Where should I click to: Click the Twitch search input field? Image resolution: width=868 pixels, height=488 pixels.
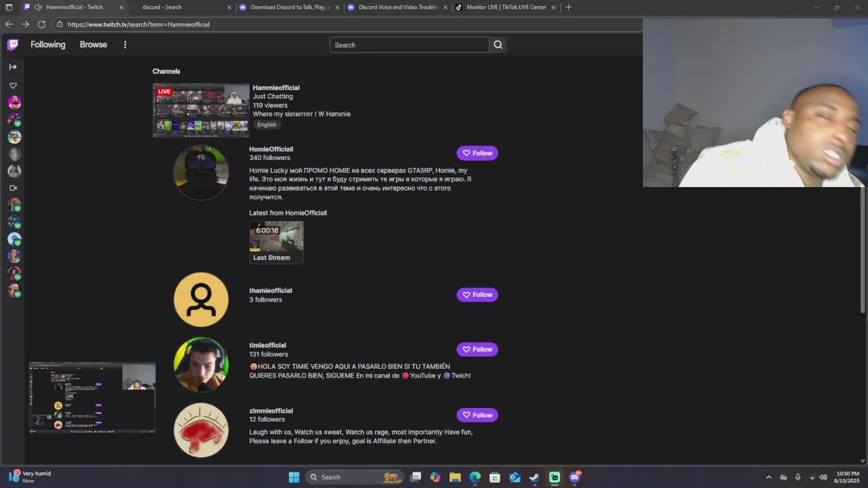pos(409,45)
